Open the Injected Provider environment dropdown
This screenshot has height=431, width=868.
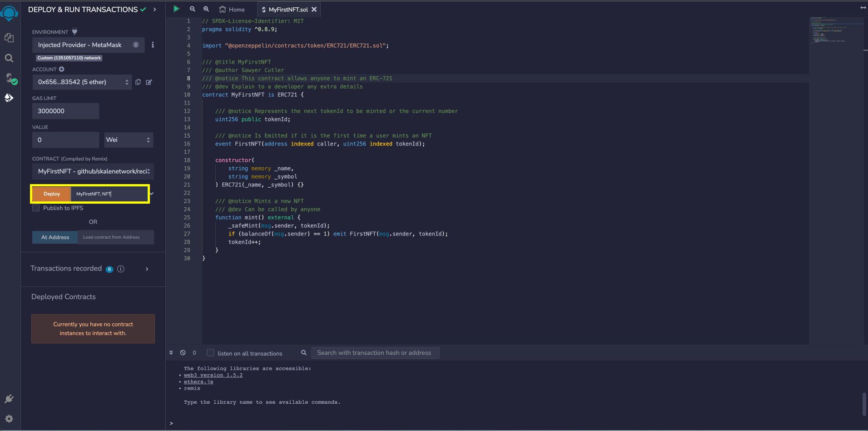(x=88, y=45)
